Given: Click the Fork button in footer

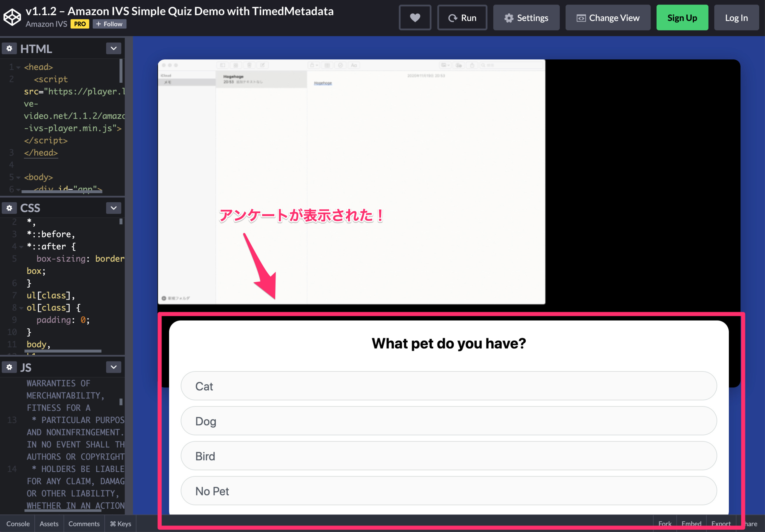Looking at the screenshot, I should coord(665,524).
